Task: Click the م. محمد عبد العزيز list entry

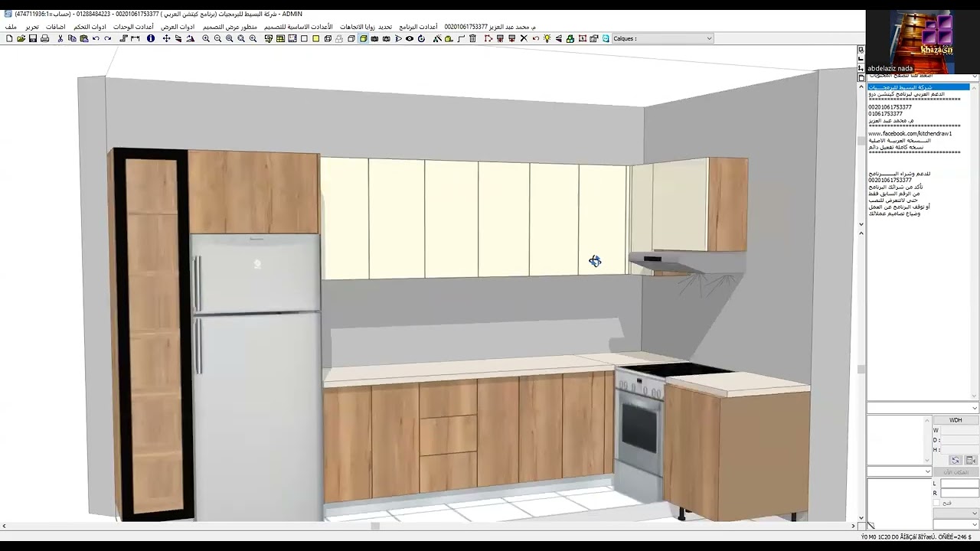Action: coord(890,120)
